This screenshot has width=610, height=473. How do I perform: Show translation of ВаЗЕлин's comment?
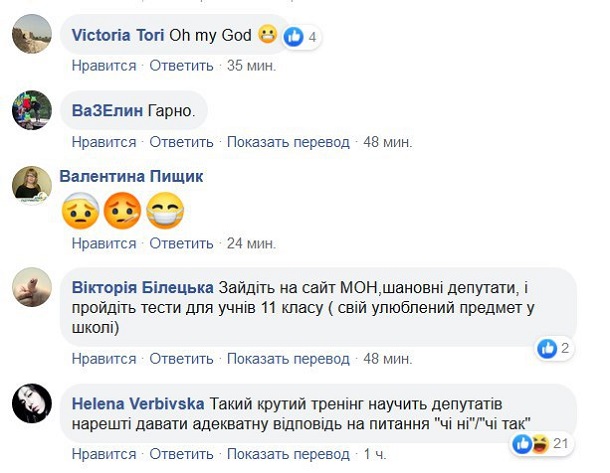(x=288, y=142)
